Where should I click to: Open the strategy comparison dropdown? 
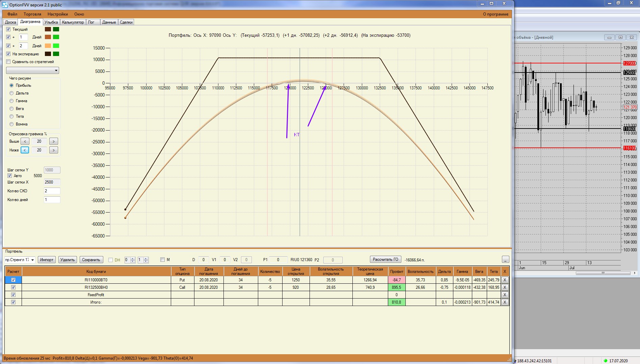[x=32, y=70]
